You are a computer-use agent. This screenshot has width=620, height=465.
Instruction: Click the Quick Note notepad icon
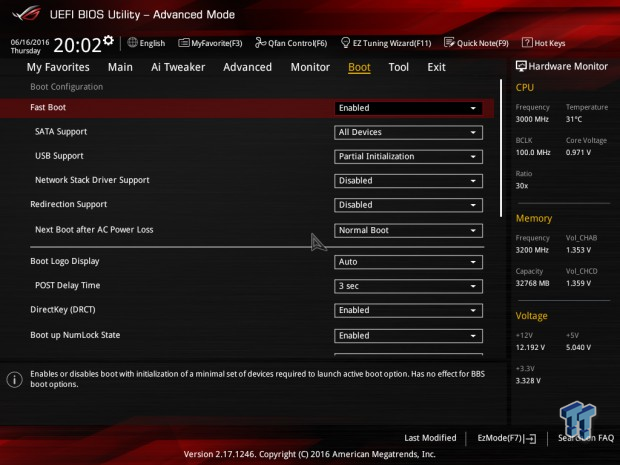[x=449, y=43]
